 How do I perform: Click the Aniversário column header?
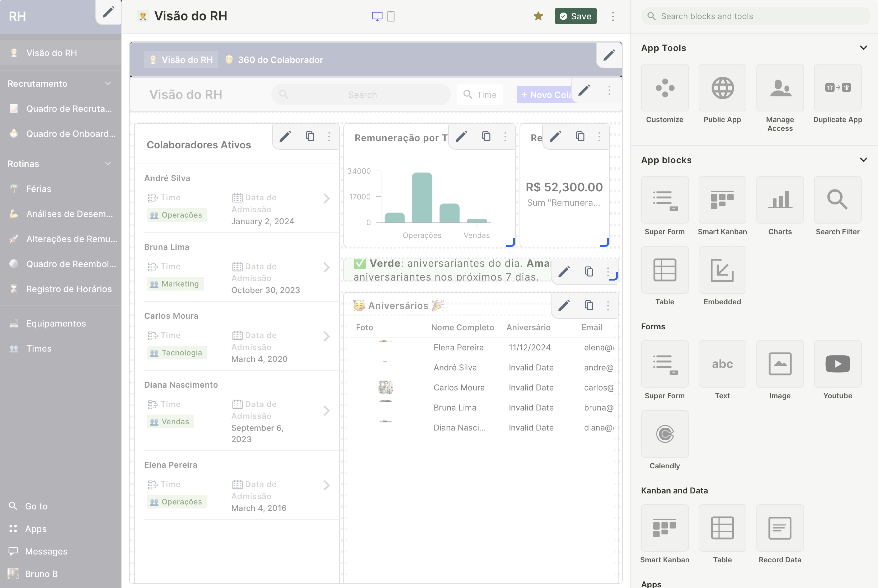[x=528, y=327]
